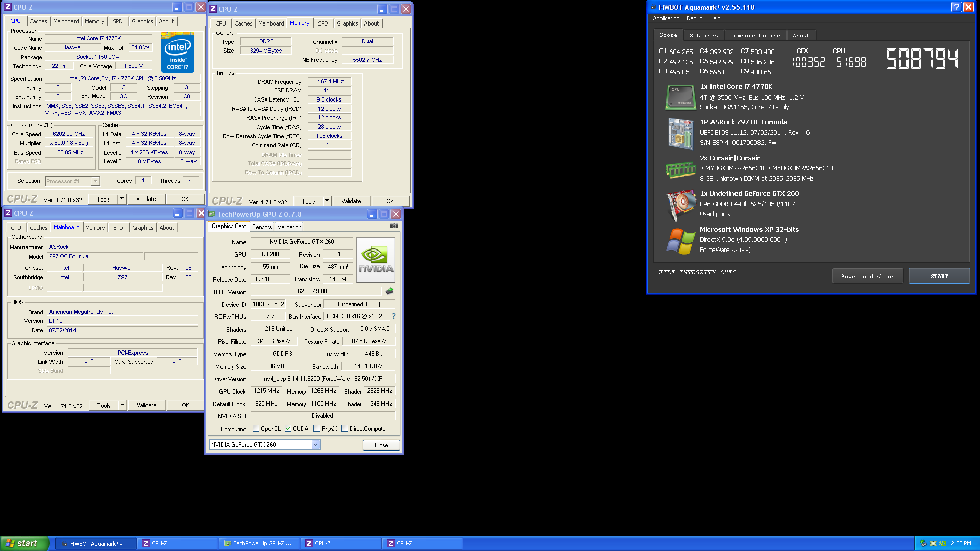Open the Mainboard tab in Memory CPU-Z window
Viewport: 980px width, 551px height.
click(x=271, y=23)
